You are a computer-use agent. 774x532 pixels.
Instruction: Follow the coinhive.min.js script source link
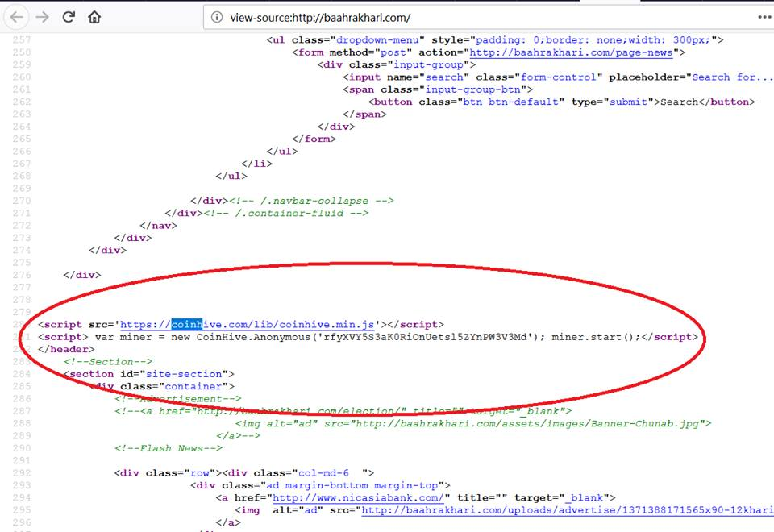coord(247,325)
